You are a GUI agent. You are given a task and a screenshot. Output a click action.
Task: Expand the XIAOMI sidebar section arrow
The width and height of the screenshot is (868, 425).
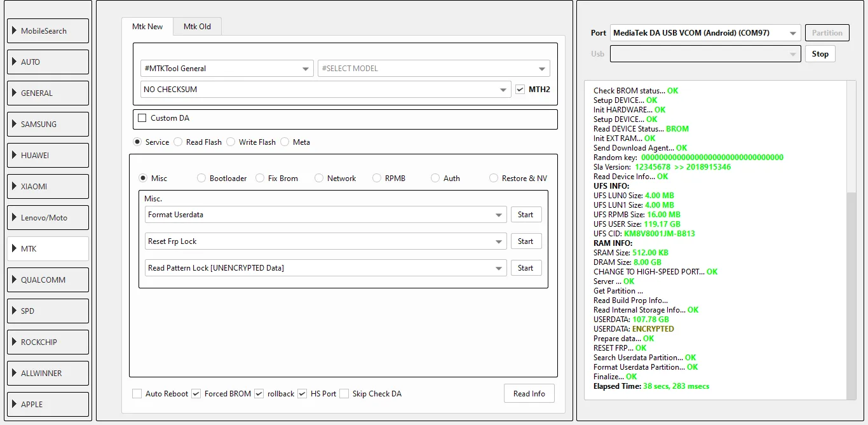click(x=15, y=186)
